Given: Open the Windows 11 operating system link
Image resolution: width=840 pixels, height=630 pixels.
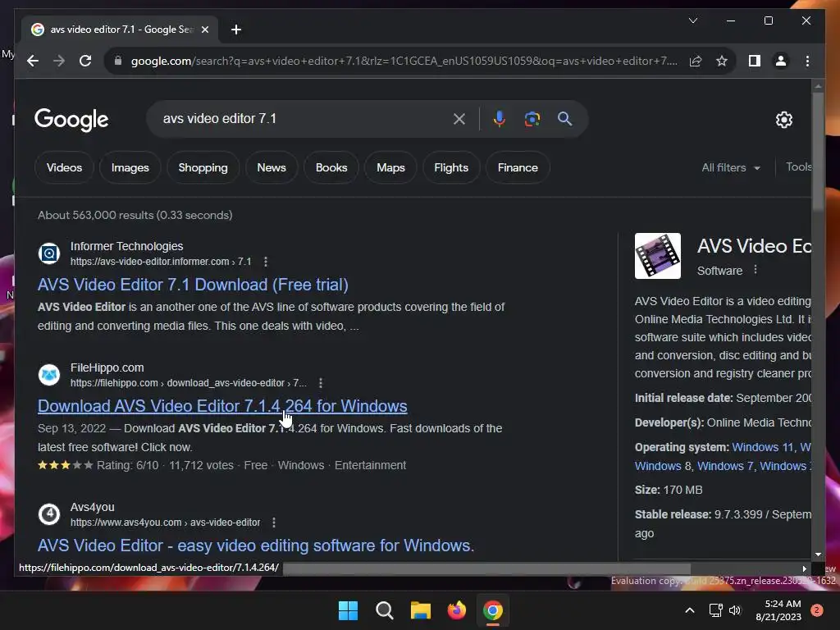Looking at the screenshot, I should (763, 447).
